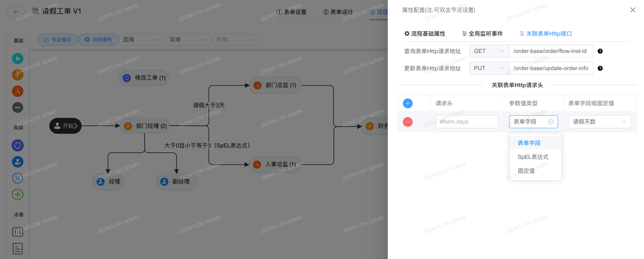The height and width of the screenshot is (259, 644).
Task: Open the PUT request method dropdown
Action: point(489,68)
